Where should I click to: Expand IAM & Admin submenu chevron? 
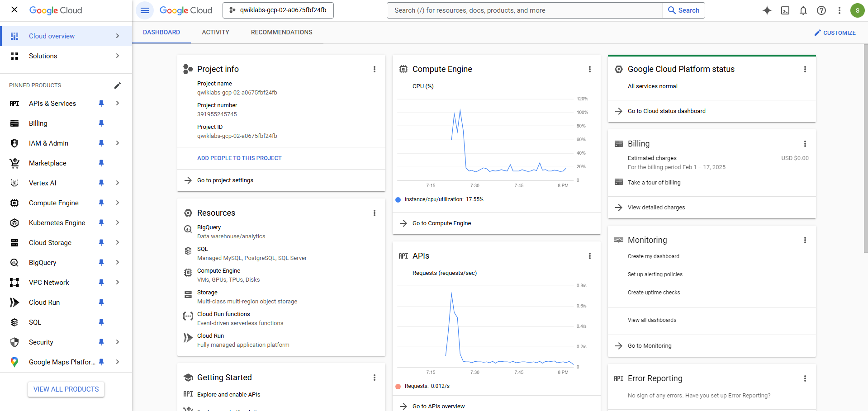pos(118,143)
